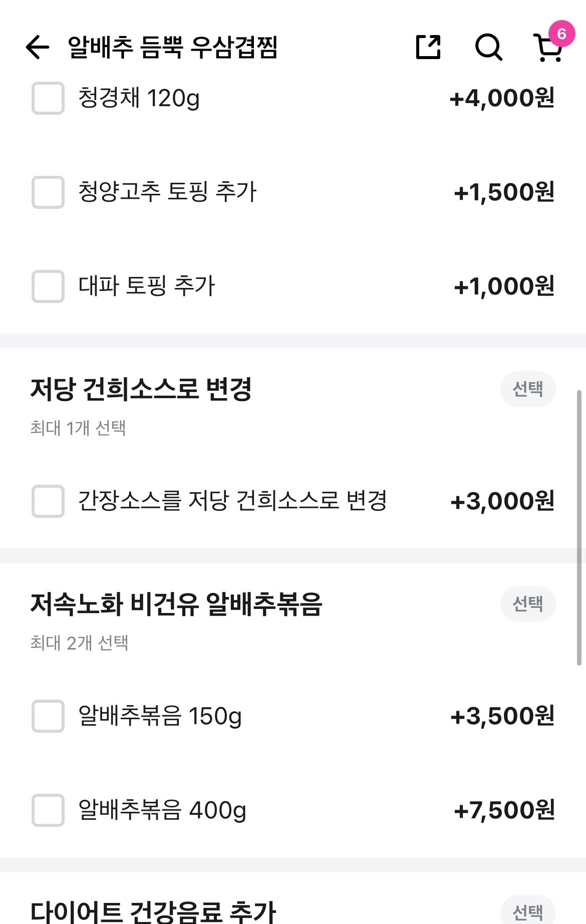Click the +7,500원 price label

504,810
